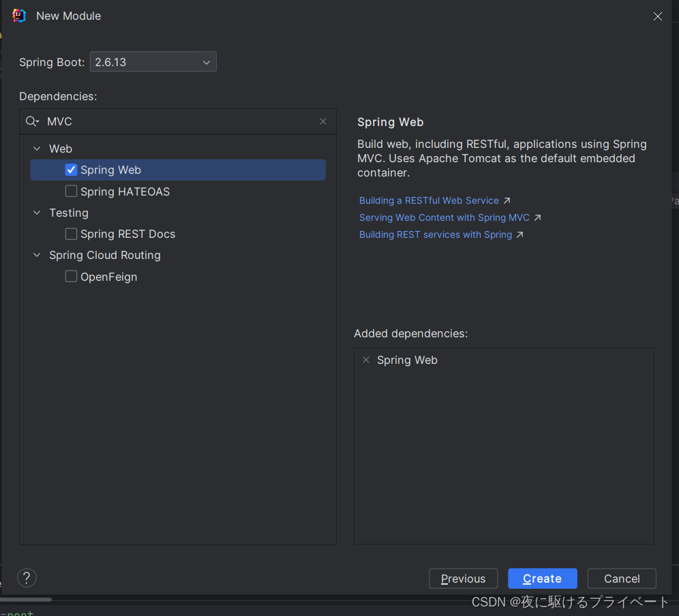The image size is (679, 616).
Task: Click the external arrow beside RESTful Web Service
Action: (507, 200)
